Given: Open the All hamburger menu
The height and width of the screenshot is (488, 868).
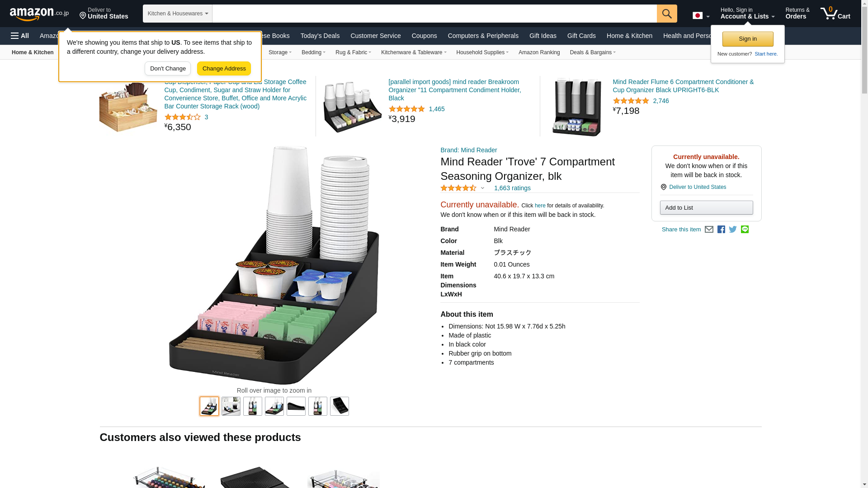Looking at the screenshot, I should 20,36.
